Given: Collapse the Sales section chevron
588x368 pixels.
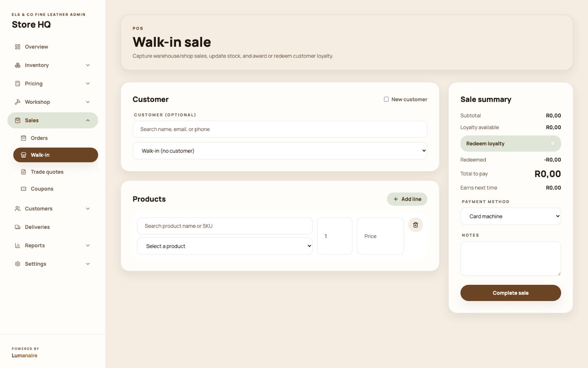Looking at the screenshot, I should [88, 120].
